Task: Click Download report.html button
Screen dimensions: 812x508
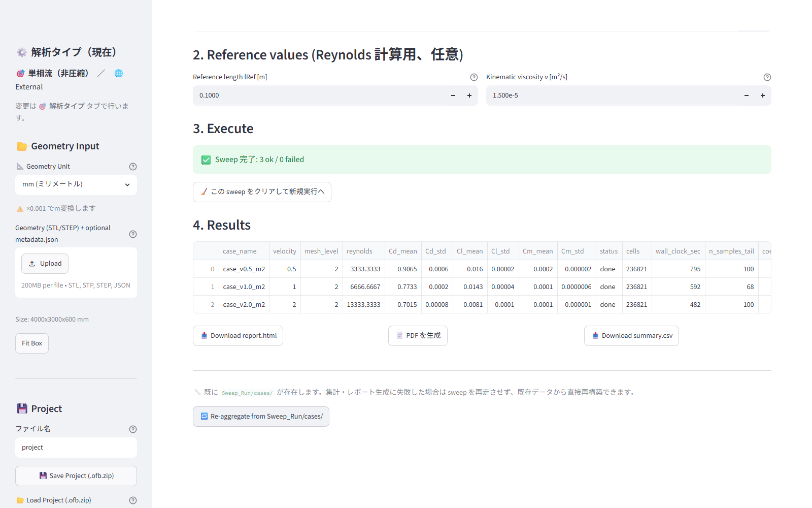Action: pyautogui.click(x=238, y=336)
